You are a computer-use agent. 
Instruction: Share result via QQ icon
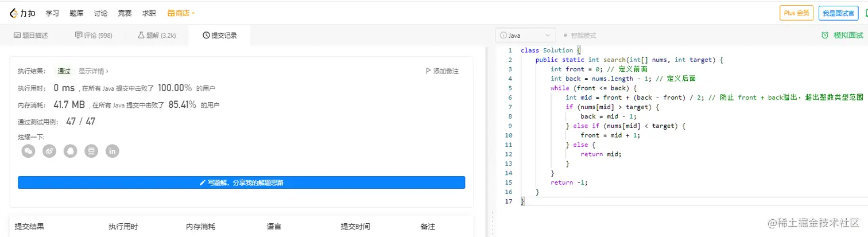click(71, 151)
